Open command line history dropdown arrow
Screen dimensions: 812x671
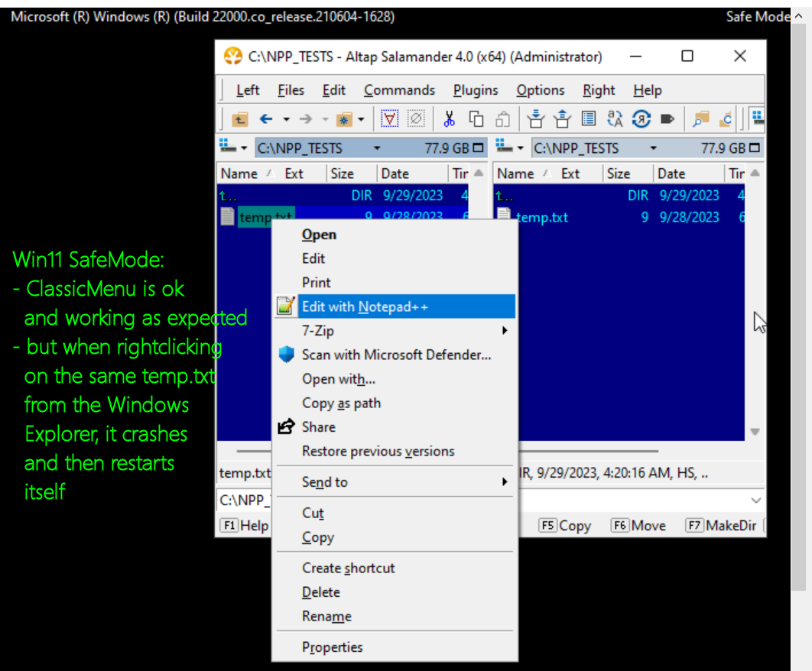coord(756,500)
